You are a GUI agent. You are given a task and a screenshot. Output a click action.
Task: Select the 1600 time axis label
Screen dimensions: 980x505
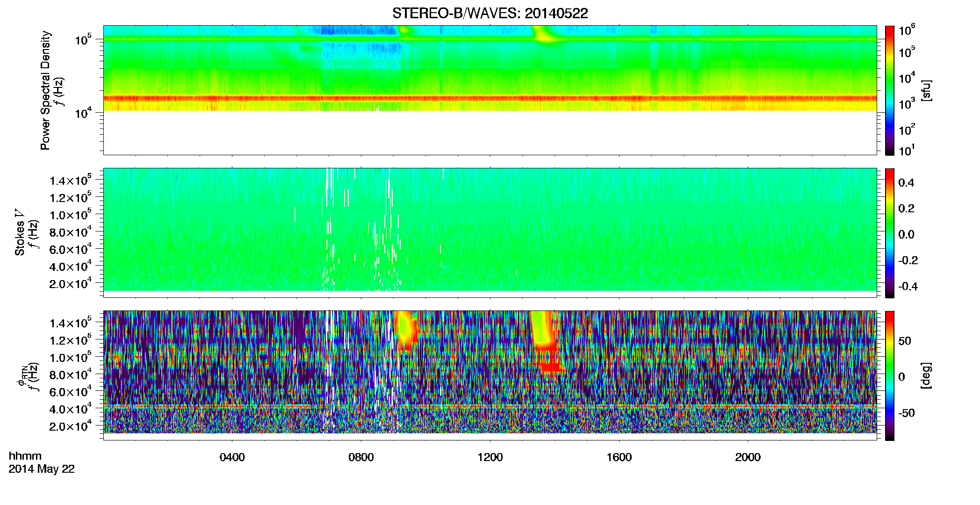(x=619, y=457)
